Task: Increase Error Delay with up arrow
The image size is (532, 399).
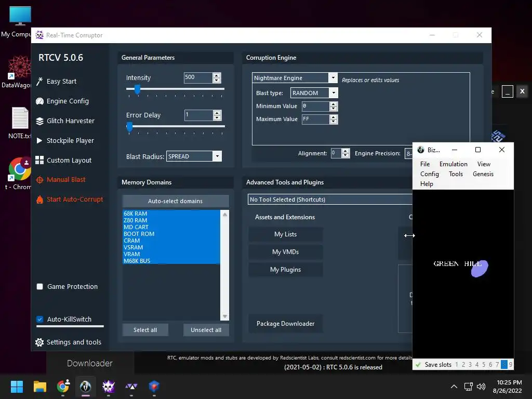Action: click(x=217, y=113)
